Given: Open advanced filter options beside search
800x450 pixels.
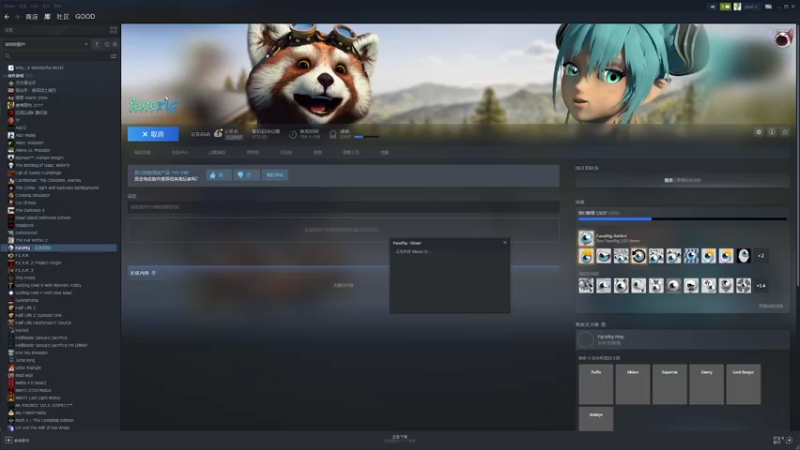Looking at the screenshot, I should 113,56.
